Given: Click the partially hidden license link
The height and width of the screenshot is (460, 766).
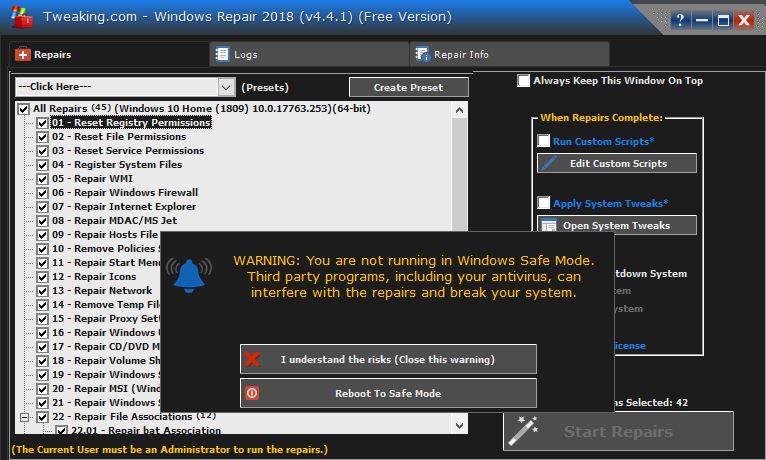Looking at the screenshot, I should pos(630,346).
